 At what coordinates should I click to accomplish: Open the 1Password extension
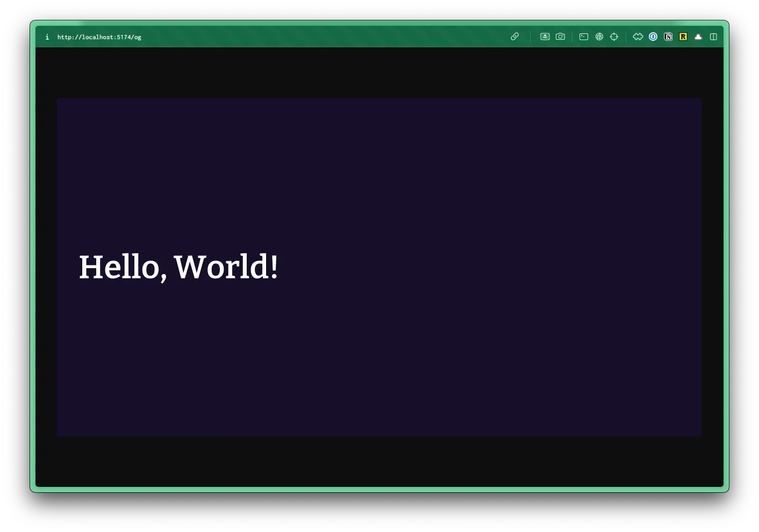click(x=653, y=37)
